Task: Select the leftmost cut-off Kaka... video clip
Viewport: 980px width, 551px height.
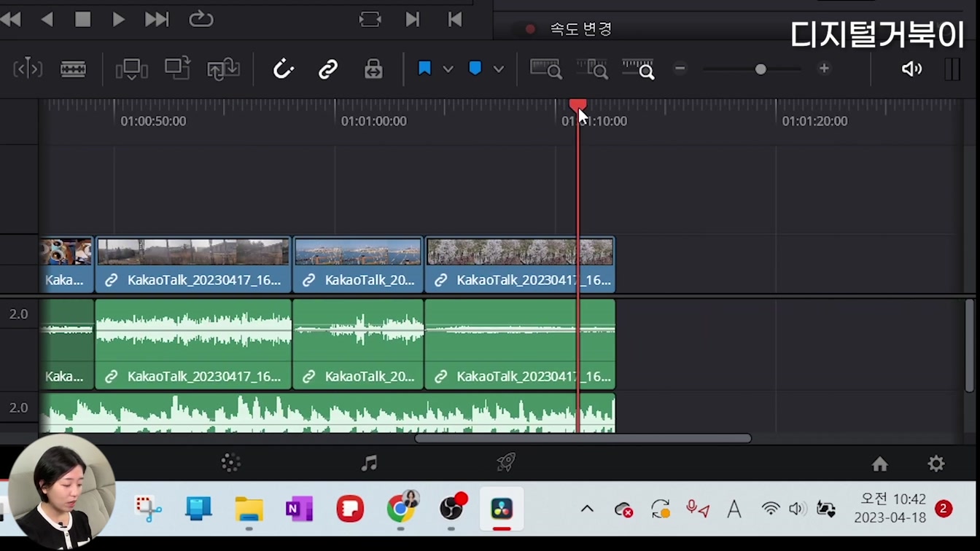Action: tap(66, 265)
